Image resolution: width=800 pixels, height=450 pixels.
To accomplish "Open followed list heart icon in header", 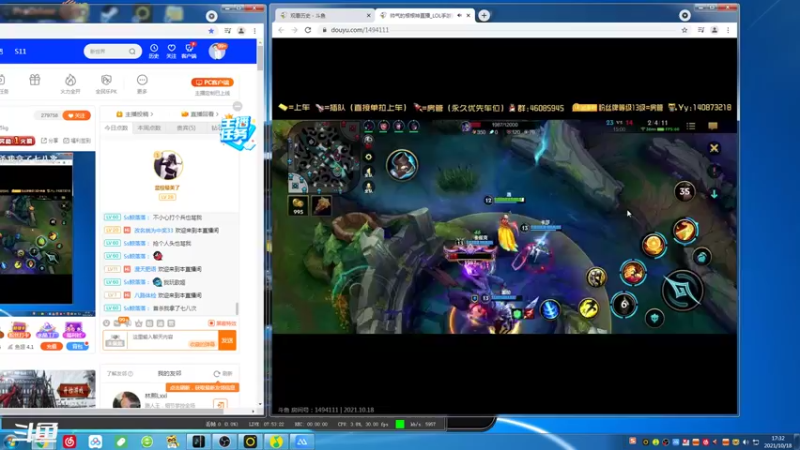I will tap(171, 51).
